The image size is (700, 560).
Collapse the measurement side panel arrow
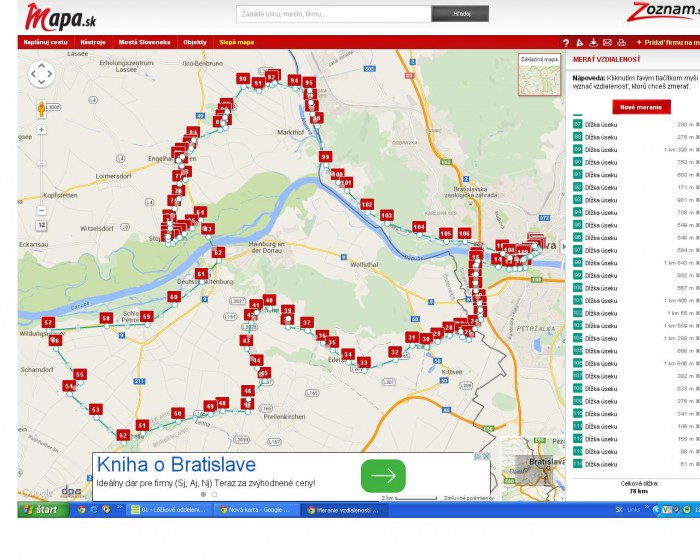point(563,247)
